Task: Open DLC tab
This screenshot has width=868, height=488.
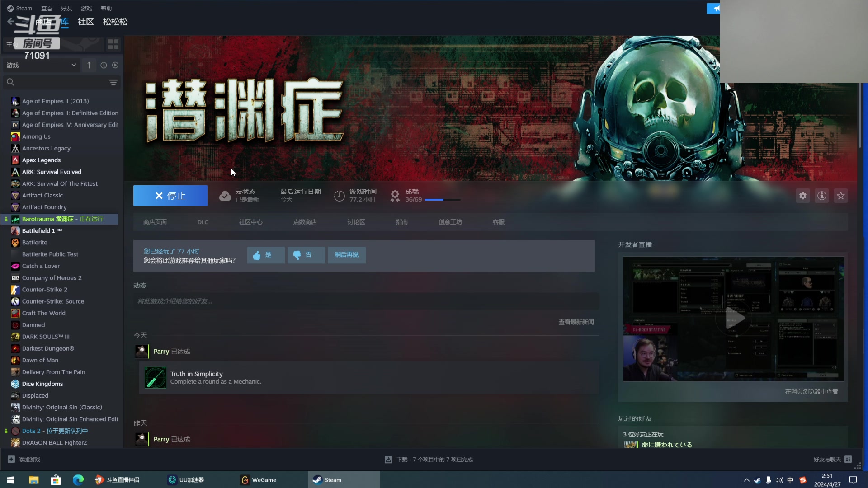Action: [203, 222]
